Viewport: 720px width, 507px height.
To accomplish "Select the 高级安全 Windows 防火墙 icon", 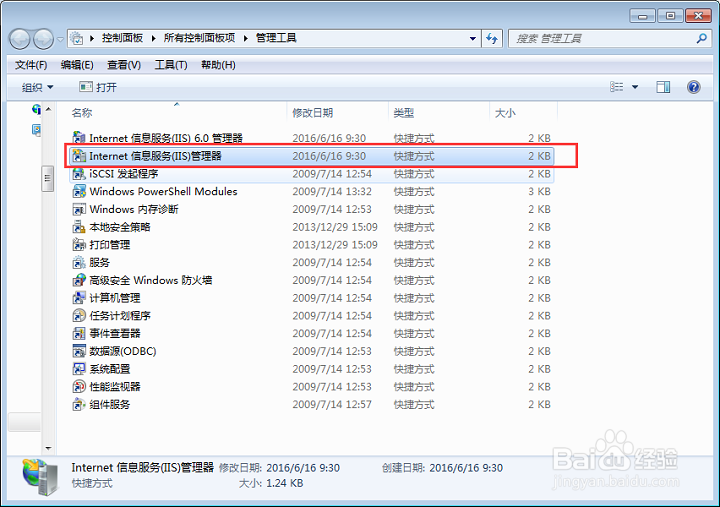I will 79,280.
